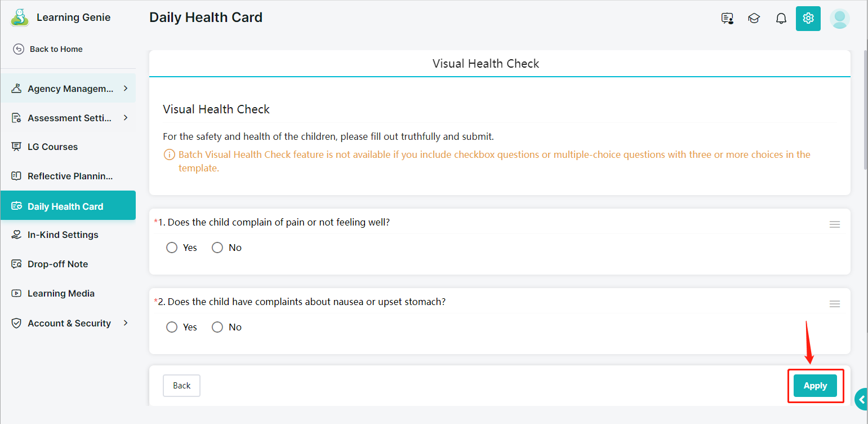Grab question 1 reorder handle icon

coord(835,224)
